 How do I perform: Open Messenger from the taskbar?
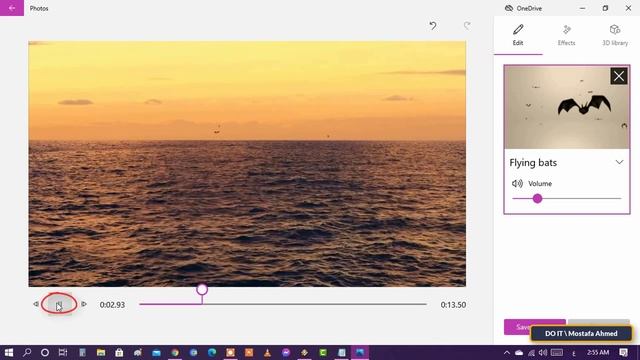click(x=286, y=352)
